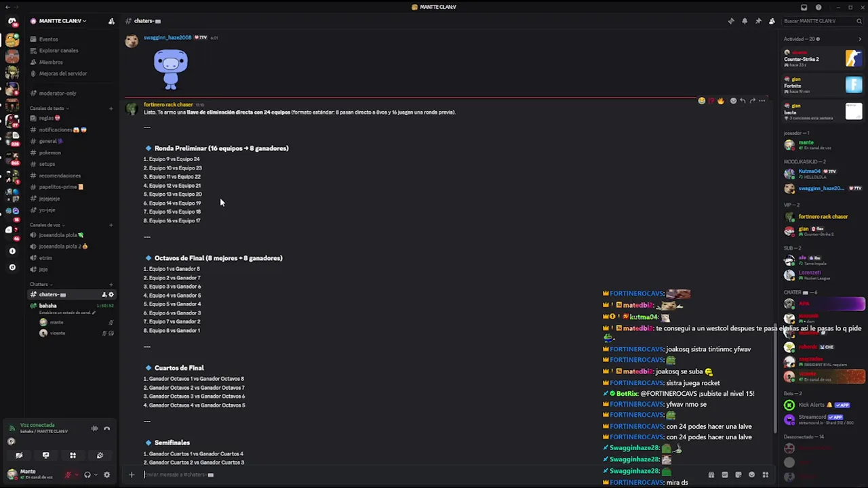Reply to the fortinero rack chaser message
868x488 pixels.
743,101
